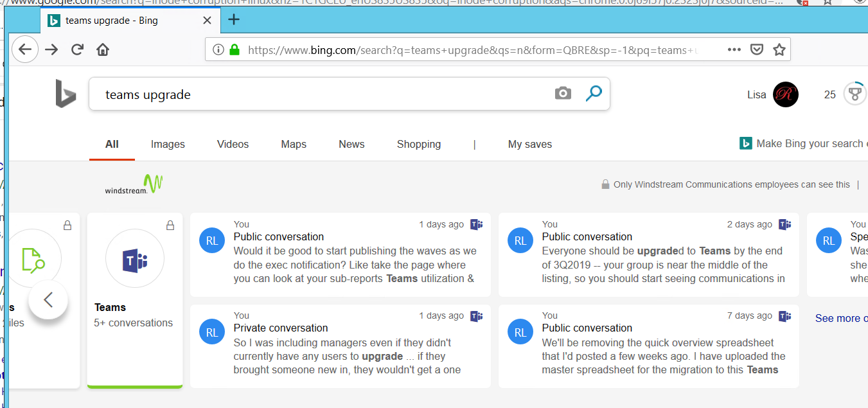Switch to the All tab
This screenshot has height=408, width=868.
coord(112,144)
